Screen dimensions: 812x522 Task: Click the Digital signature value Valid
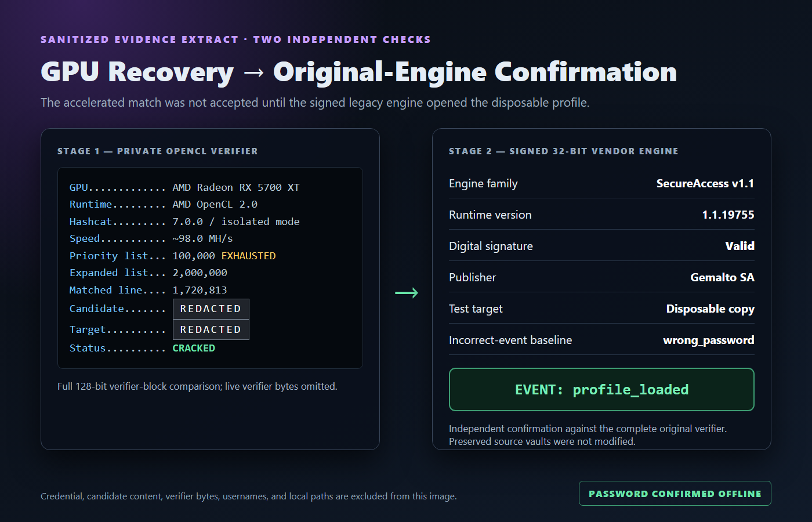point(739,246)
